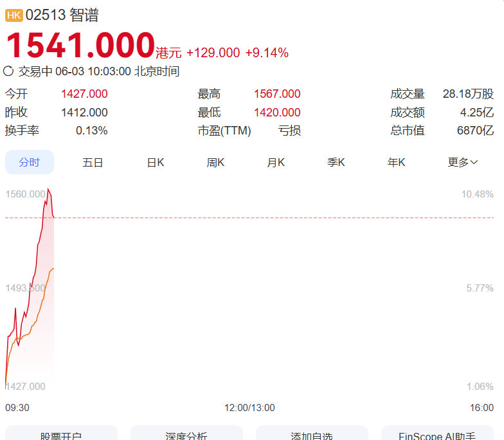Select the 分时 intraday tab
The image size is (504, 440).
pos(30,162)
